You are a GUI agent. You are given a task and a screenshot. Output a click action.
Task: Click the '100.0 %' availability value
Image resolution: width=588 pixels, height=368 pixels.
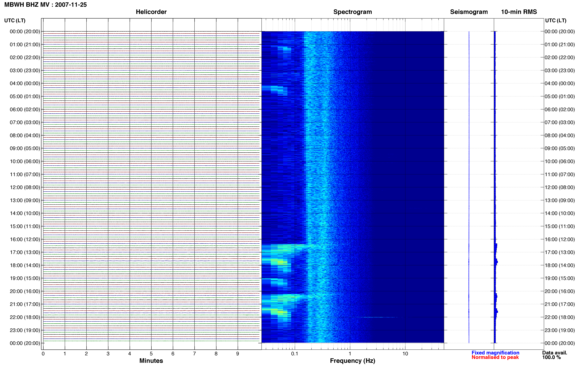pos(552,357)
